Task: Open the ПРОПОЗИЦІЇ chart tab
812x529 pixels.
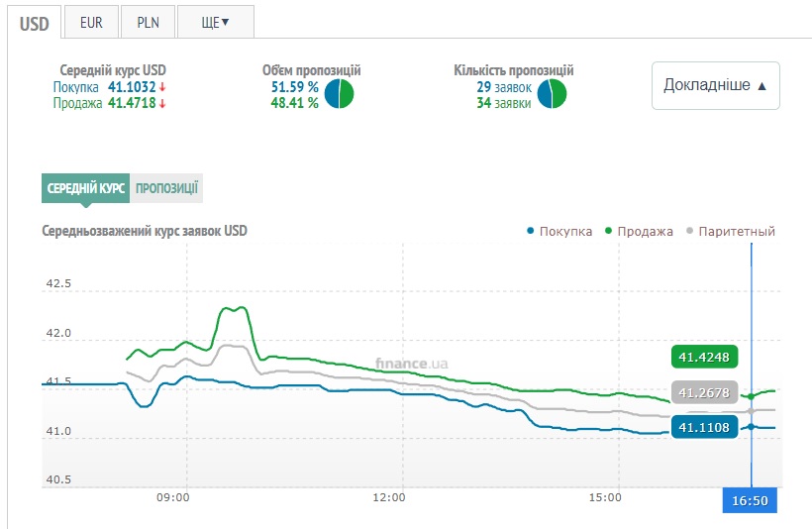Action: pos(167,188)
